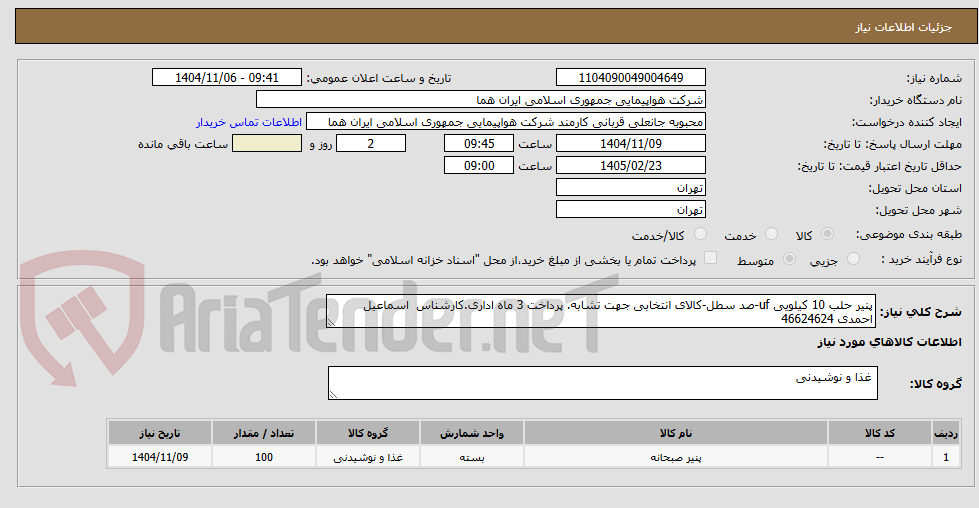The image size is (979, 508).
Task: Click the گروه کالا column header in table
Action: [x=368, y=433]
